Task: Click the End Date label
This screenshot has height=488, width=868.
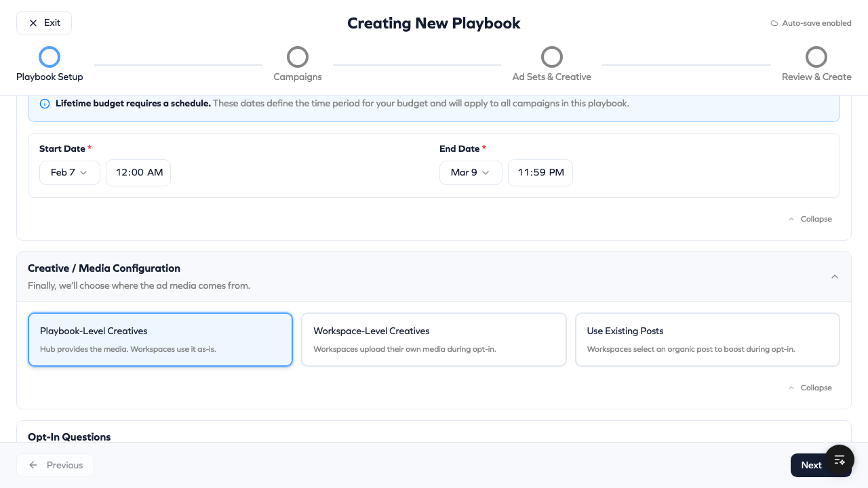Action: [x=460, y=148]
